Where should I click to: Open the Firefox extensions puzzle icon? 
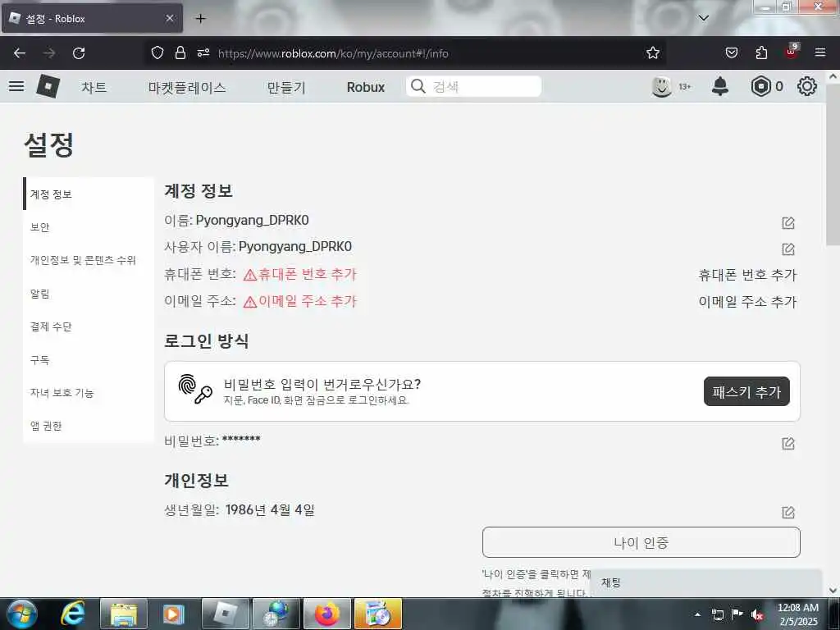[761, 52]
